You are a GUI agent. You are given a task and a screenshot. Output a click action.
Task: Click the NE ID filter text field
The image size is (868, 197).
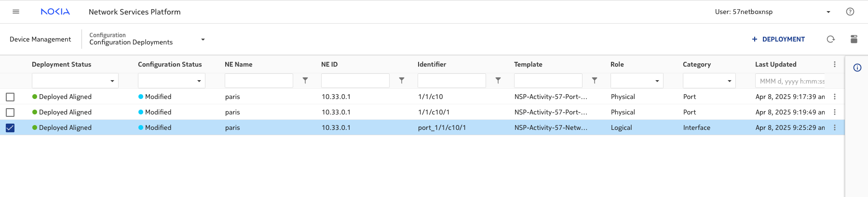pyautogui.click(x=355, y=81)
